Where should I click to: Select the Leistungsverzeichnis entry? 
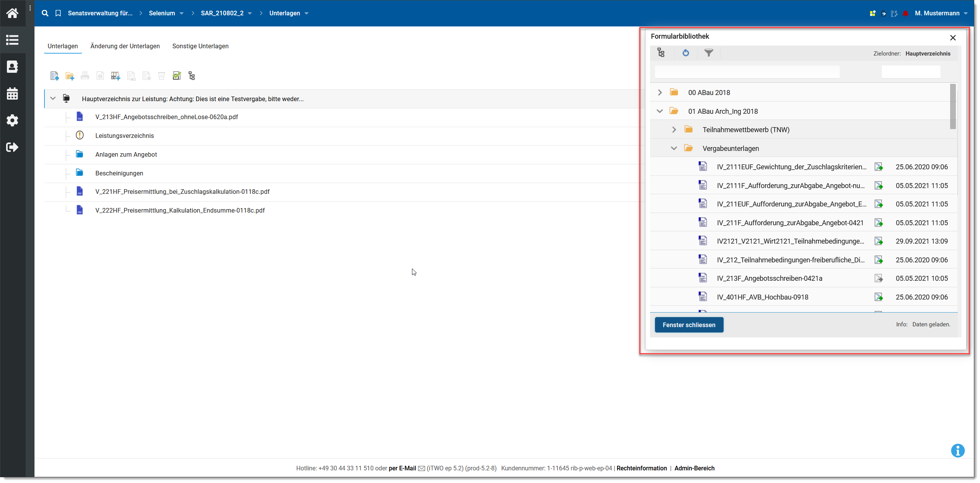tap(125, 136)
